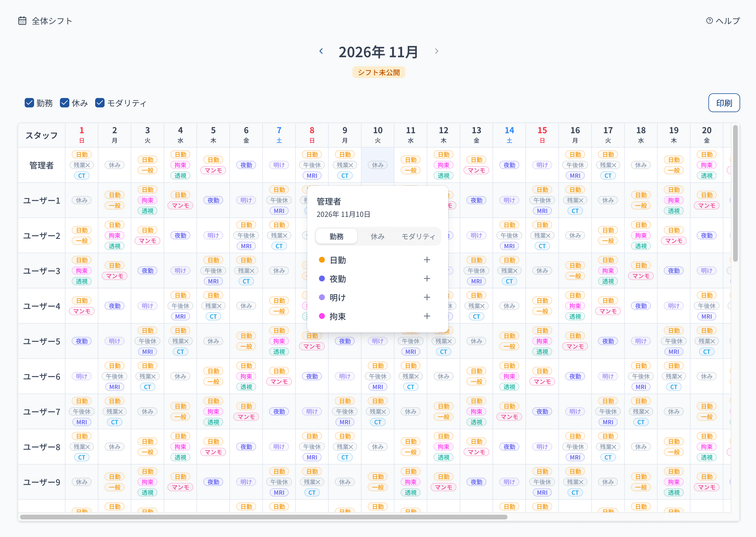
Task: Click the 管理者 staff row header
Action: click(42, 165)
